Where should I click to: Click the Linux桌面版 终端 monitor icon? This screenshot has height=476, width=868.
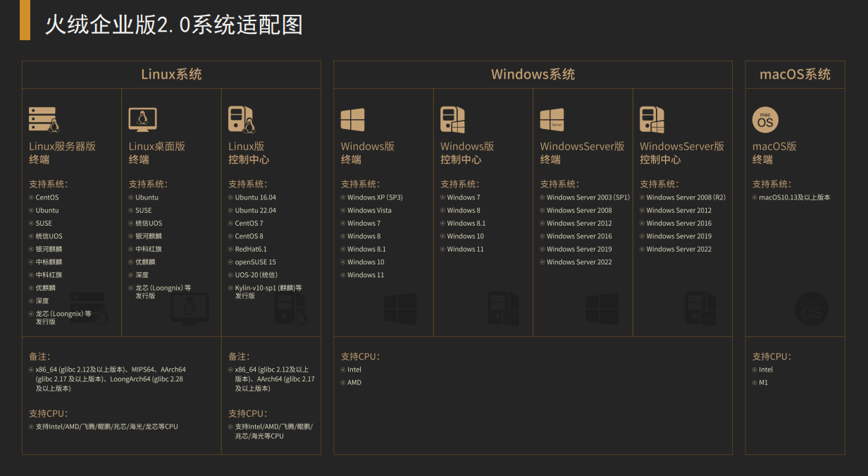click(143, 119)
